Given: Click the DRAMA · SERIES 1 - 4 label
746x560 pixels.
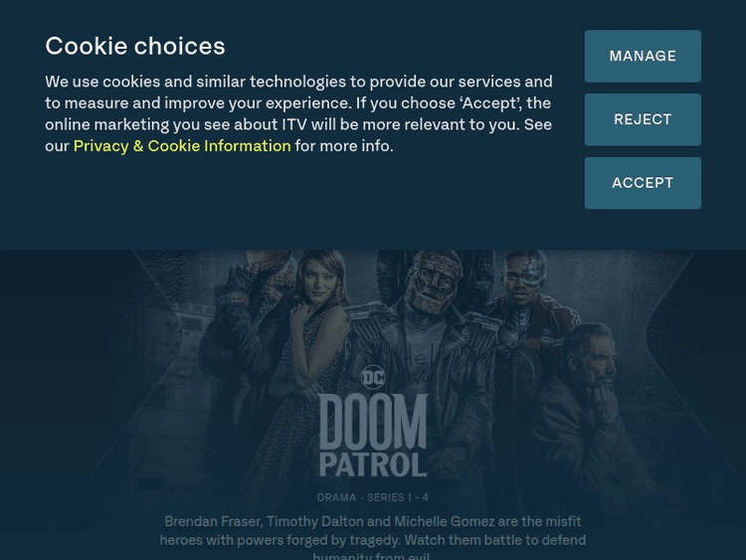Looking at the screenshot, I should click(373, 497).
